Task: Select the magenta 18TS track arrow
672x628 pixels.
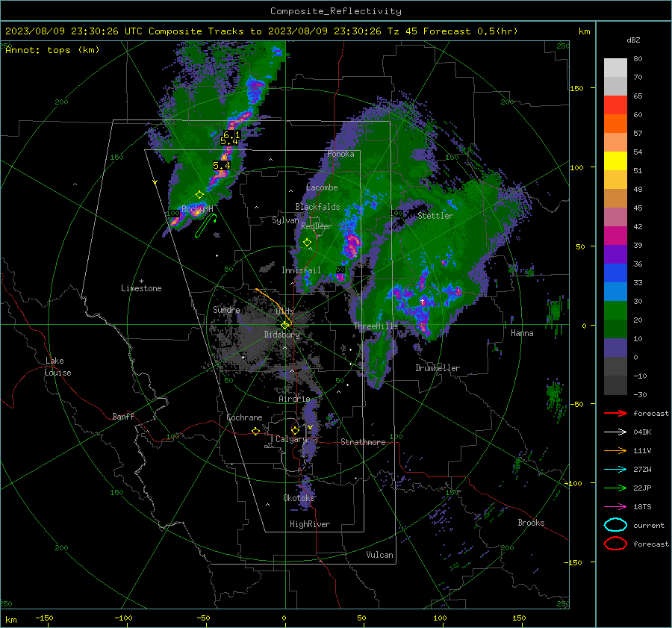Action: coord(615,507)
